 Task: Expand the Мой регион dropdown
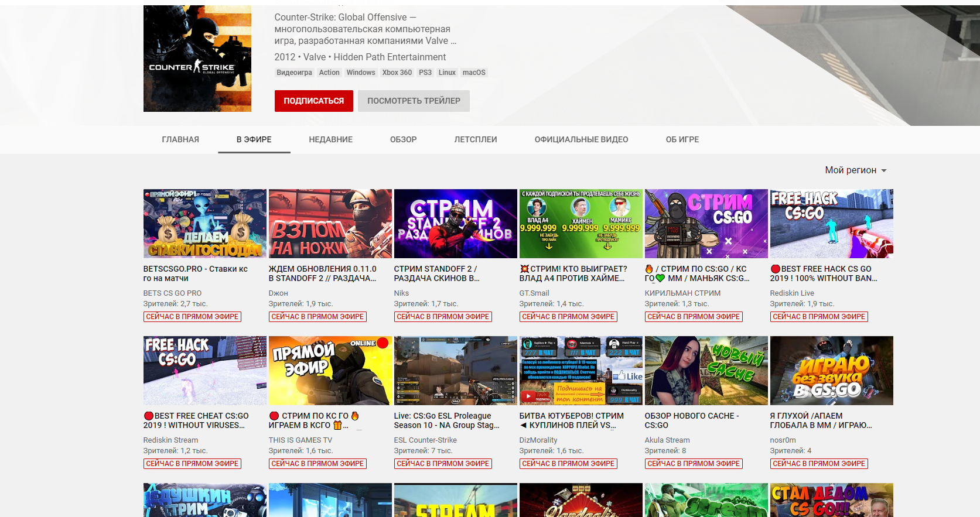click(855, 170)
